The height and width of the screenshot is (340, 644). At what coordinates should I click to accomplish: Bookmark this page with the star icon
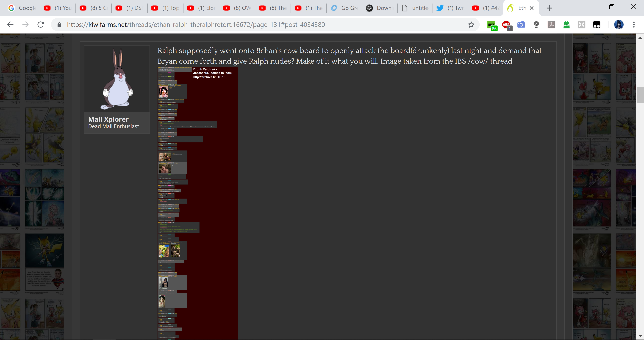(x=471, y=25)
